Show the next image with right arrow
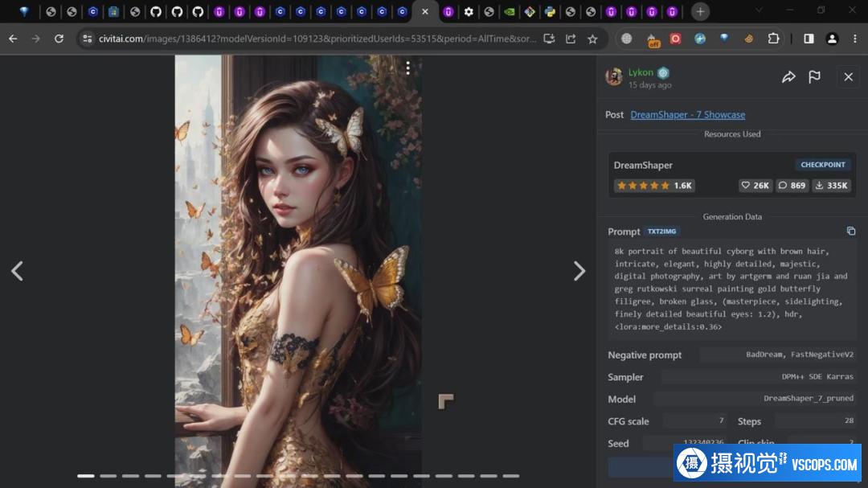The image size is (868, 488). click(579, 271)
